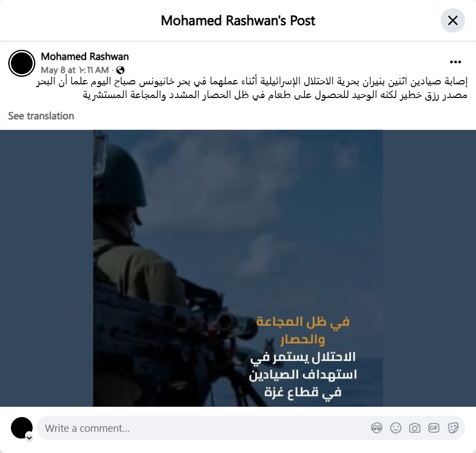
Task: Open the avatar sticker picker in comment box
Action: point(376,428)
